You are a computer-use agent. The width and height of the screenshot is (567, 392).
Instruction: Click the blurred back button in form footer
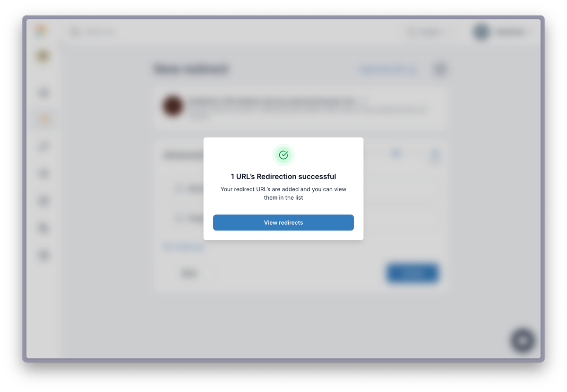(x=189, y=273)
